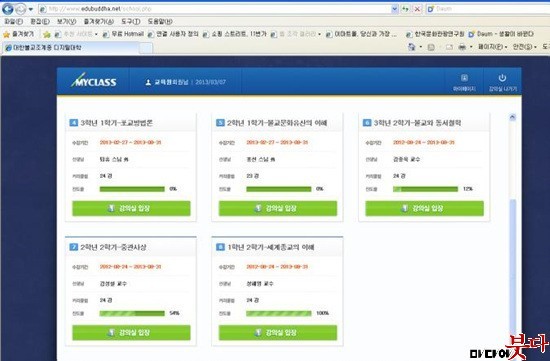
Task: Click the course list vertical scrollbar thumb
Action: pos(512,267)
